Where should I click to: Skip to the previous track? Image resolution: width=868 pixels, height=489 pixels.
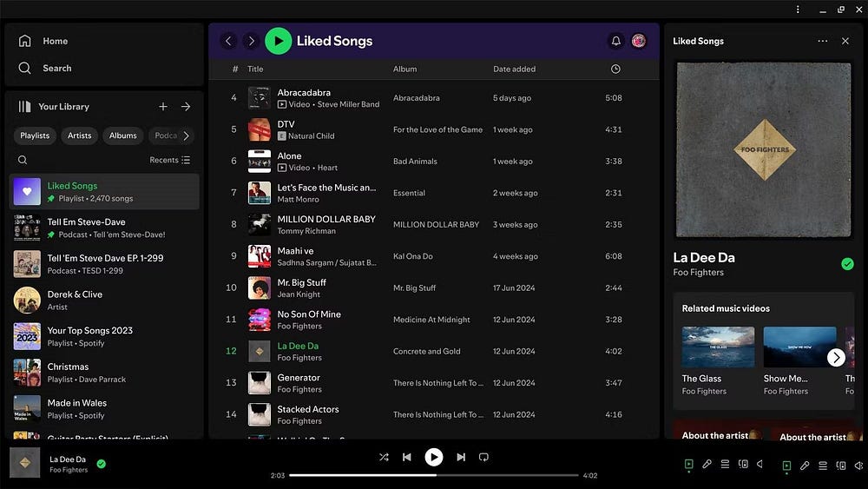[406, 457]
